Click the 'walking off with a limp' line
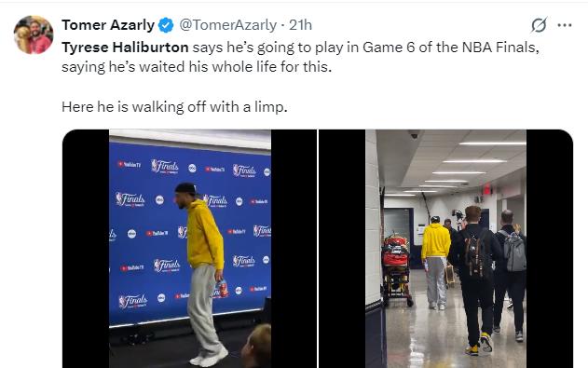Viewport: 588px width, 368px height. point(174,107)
